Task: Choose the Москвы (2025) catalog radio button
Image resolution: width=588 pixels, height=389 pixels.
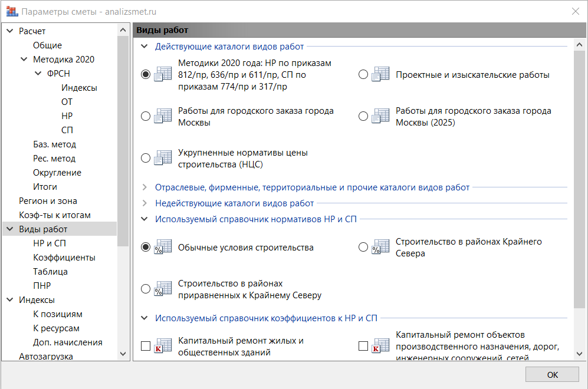Action: tap(363, 116)
